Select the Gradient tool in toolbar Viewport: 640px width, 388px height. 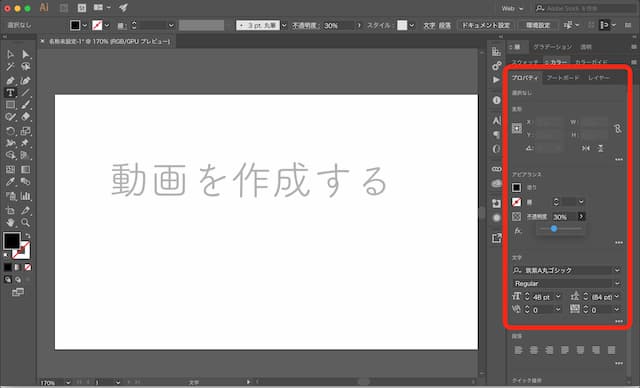click(26, 170)
